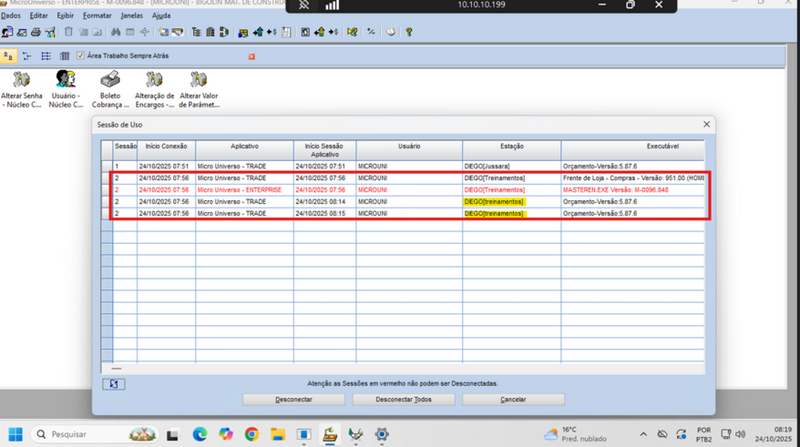Click the red close icon beside workspace checkbox
The width and height of the screenshot is (800, 447).
(x=251, y=55)
